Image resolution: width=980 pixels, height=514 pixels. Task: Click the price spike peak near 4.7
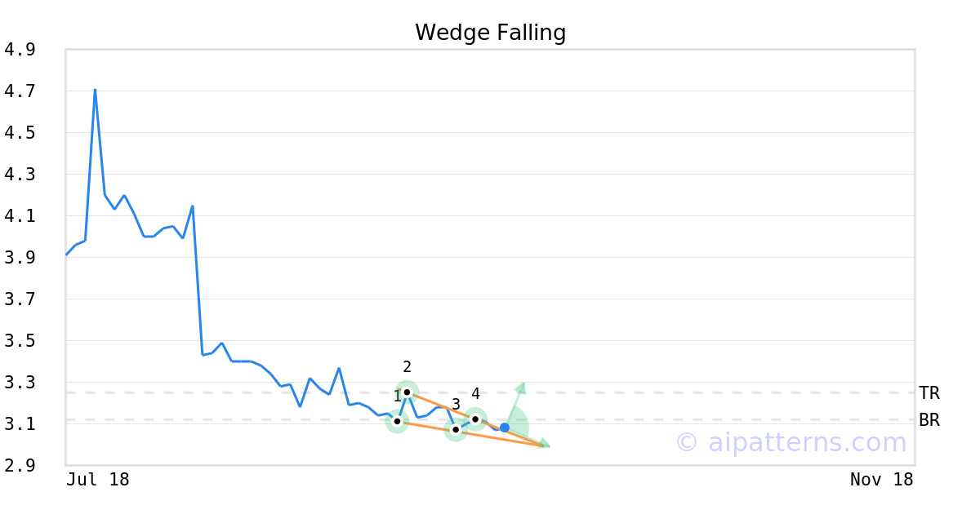pyautogui.click(x=95, y=90)
